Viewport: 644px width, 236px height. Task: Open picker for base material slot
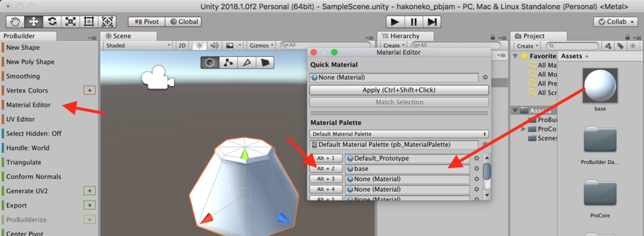pyautogui.click(x=477, y=168)
